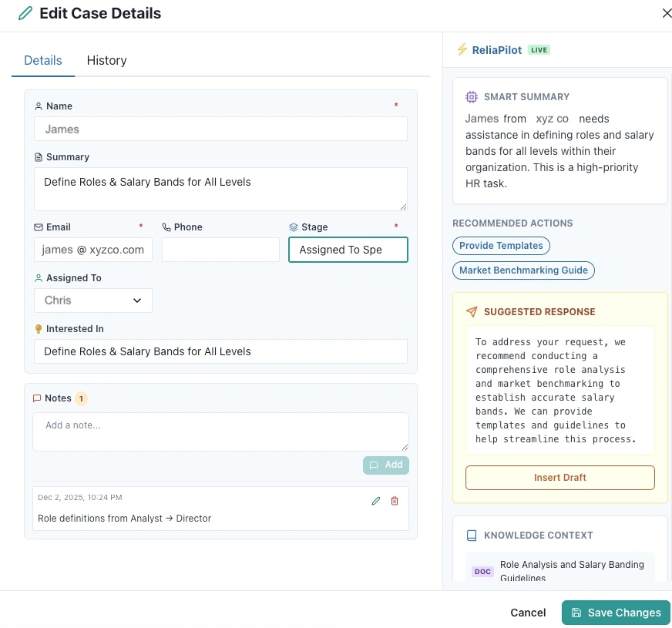Open the Assigned To dropdown showing Chris

[92, 301]
